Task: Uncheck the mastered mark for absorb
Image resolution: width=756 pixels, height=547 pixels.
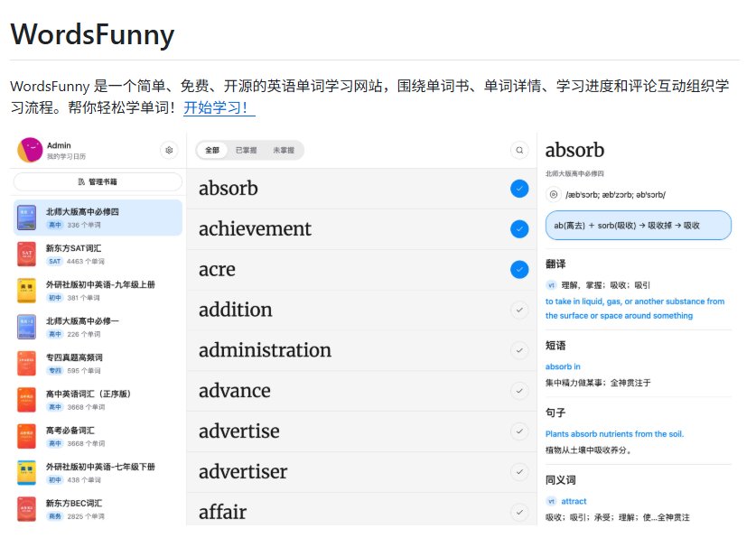Action: pyautogui.click(x=519, y=189)
